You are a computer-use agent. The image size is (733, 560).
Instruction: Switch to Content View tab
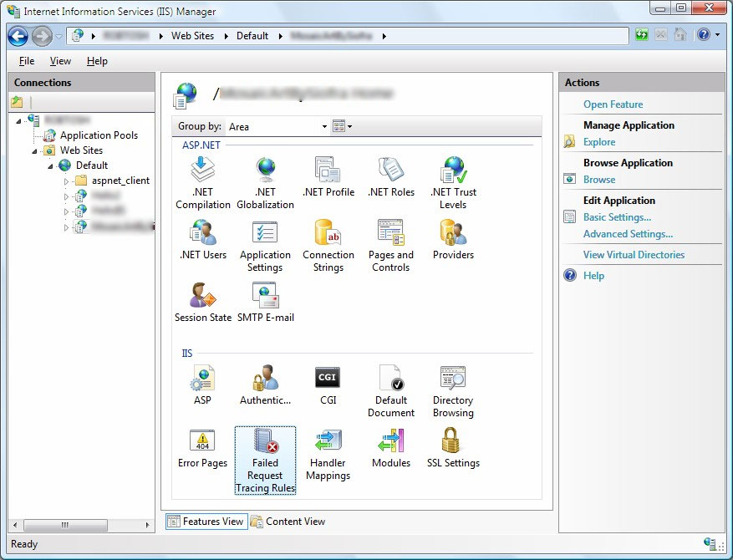tap(288, 522)
